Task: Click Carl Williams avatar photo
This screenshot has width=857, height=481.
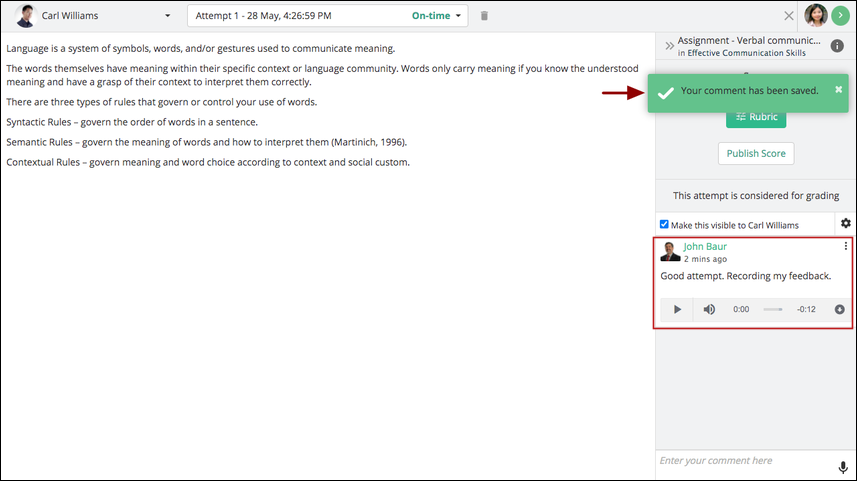Action: click(x=25, y=16)
